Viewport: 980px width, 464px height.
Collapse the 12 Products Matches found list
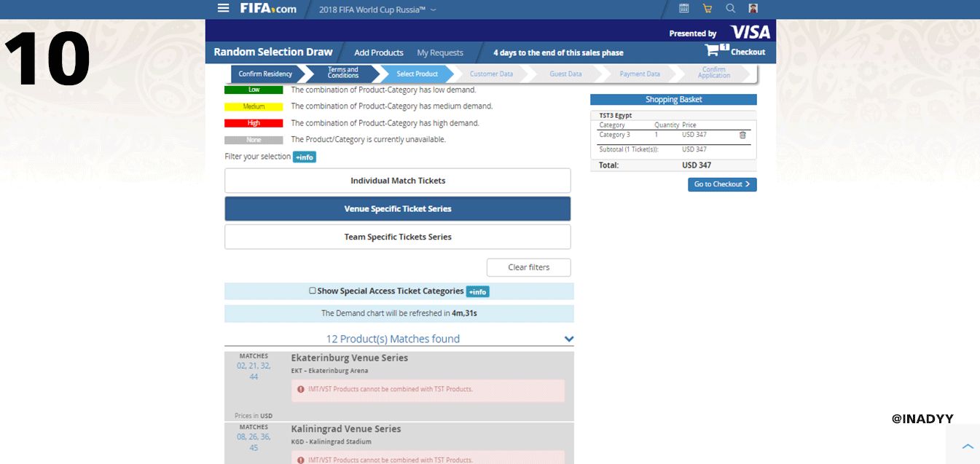click(568, 339)
